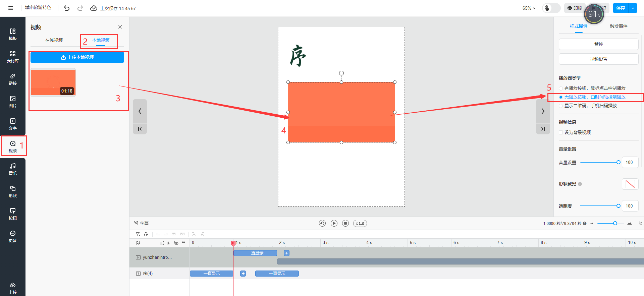
Task: Select radio 有播放按钮，鼠标点击控制播放
Action: click(x=561, y=88)
